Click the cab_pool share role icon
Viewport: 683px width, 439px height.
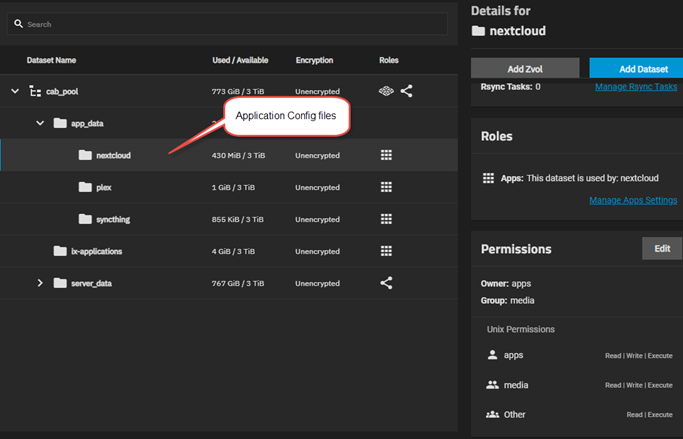coord(406,91)
